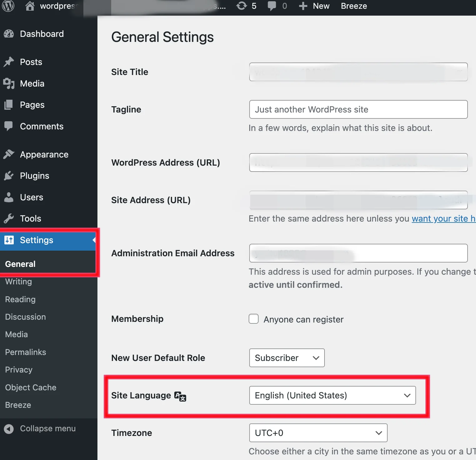Click the Collapse menu label
The image size is (476, 460).
(x=48, y=428)
